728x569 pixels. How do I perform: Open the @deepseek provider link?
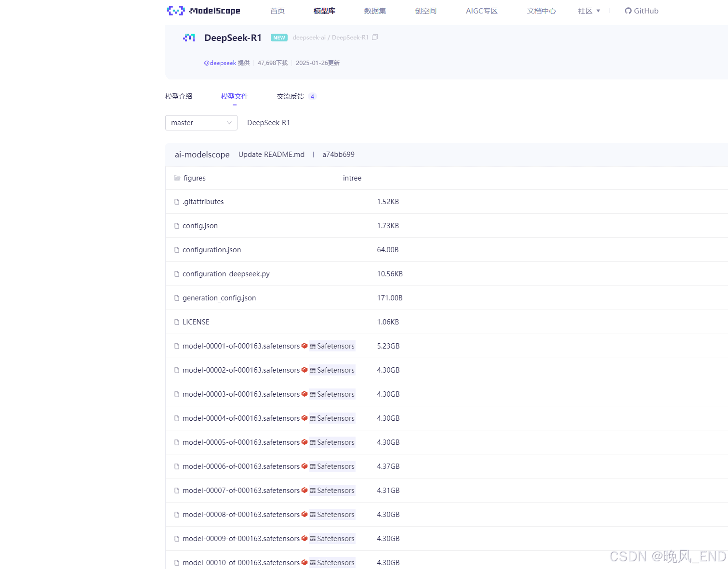point(220,63)
